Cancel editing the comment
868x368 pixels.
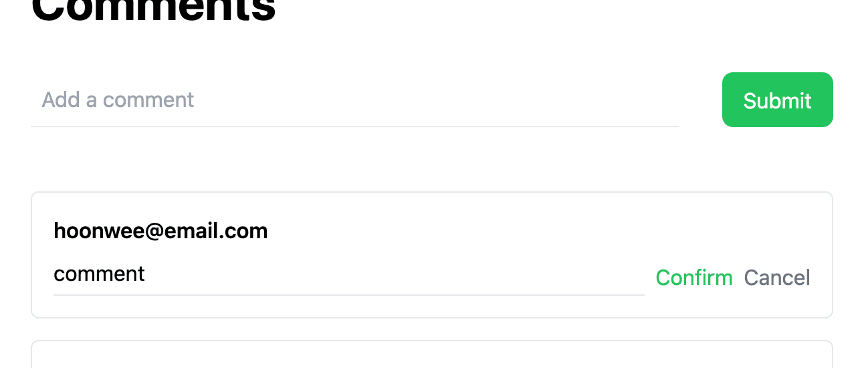pyautogui.click(x=777, y=277)
